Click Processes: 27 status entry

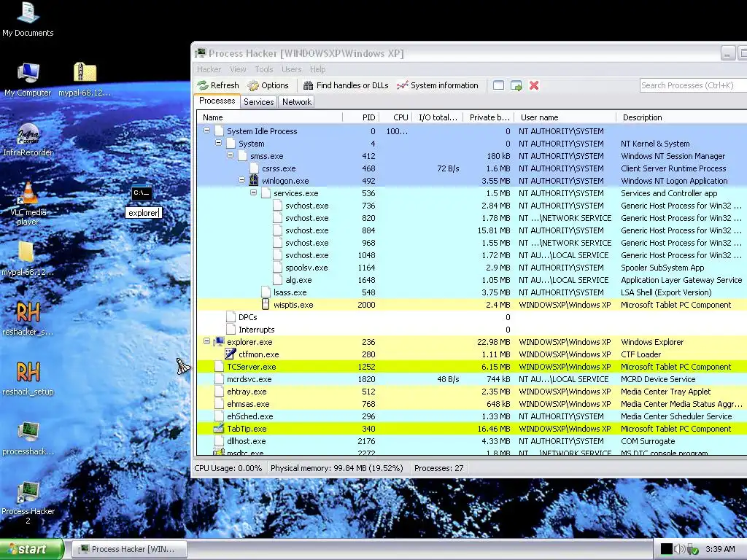point(438,468)
